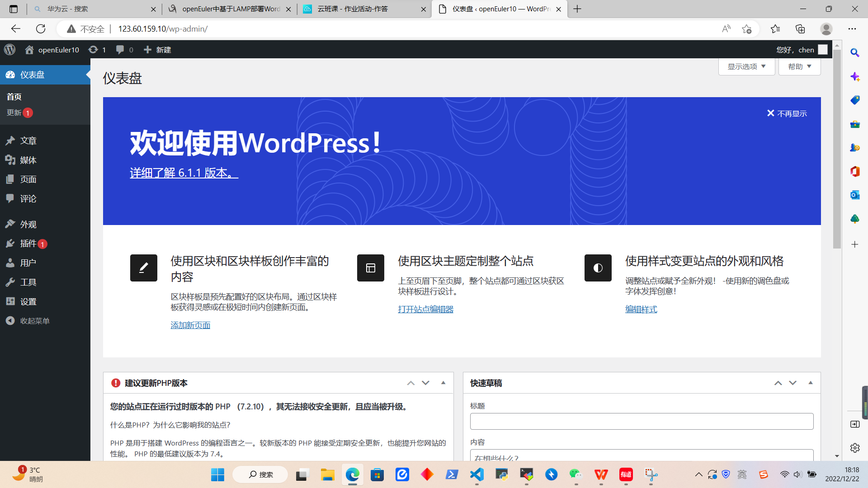Image resolution: width=868 pixels, height=488 pixels.
Task: Open the 更新 submenu item
Action: pyautogui.click(x=14, y=113)
